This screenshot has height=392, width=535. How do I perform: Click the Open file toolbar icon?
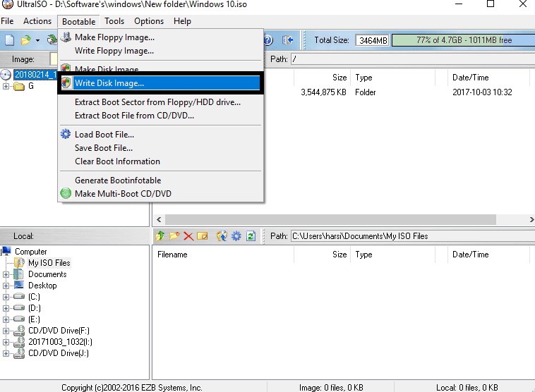click(x=25, y=40)
